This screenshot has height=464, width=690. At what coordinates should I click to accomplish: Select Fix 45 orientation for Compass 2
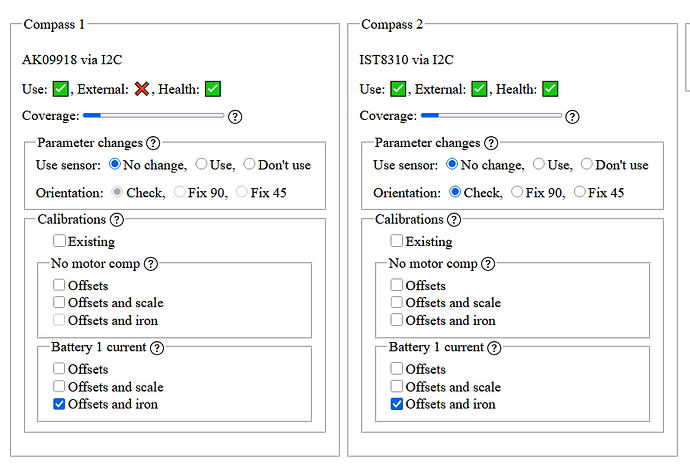click(x=580, y=192)
